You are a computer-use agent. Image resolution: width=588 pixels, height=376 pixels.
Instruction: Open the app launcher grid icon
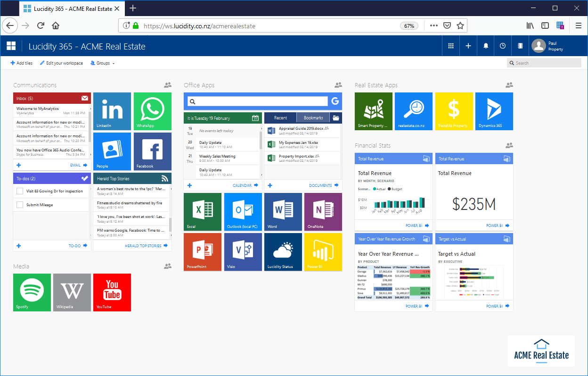[451, 46]
